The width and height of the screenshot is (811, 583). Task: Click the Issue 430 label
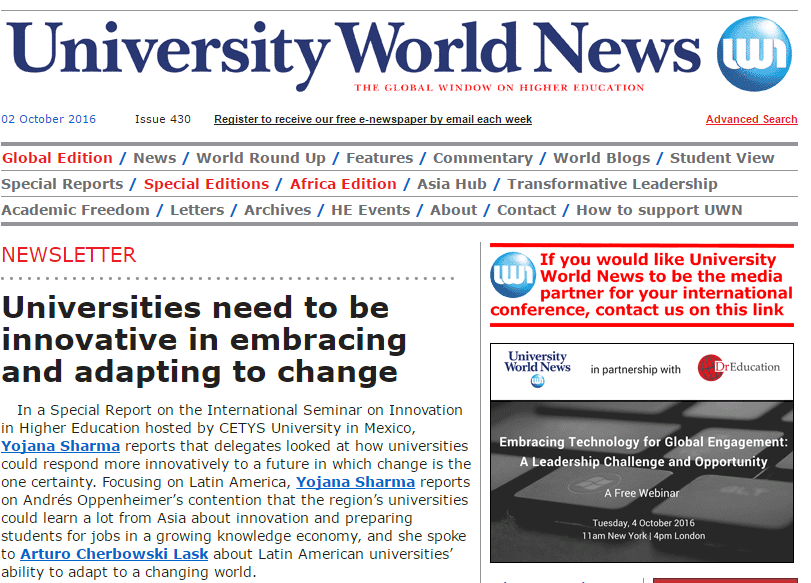(163, 119)
